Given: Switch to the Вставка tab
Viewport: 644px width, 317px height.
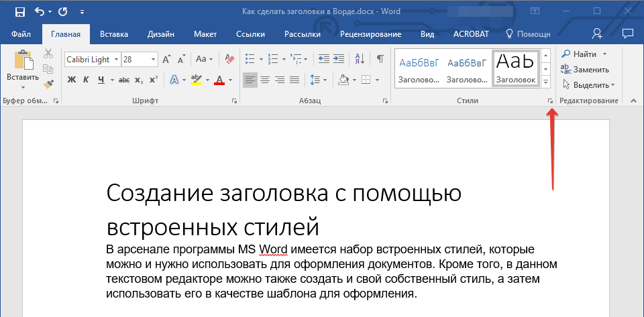Looking at the screenshot, I should tap(114, 34).
